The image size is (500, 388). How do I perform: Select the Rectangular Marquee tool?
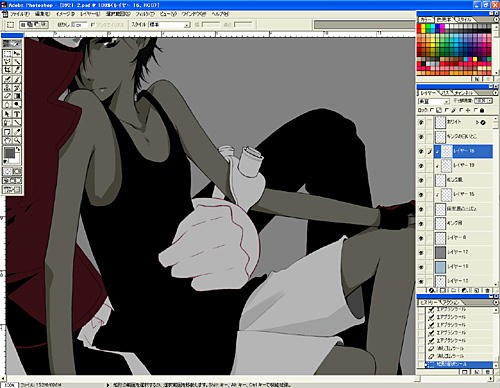click(x=7, y=53)
